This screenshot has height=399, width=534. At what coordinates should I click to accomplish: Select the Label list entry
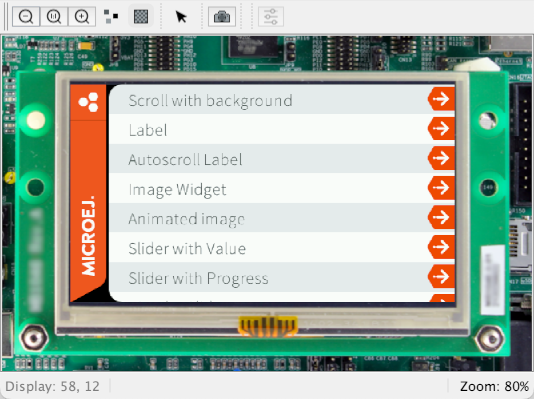click(282, 129)
